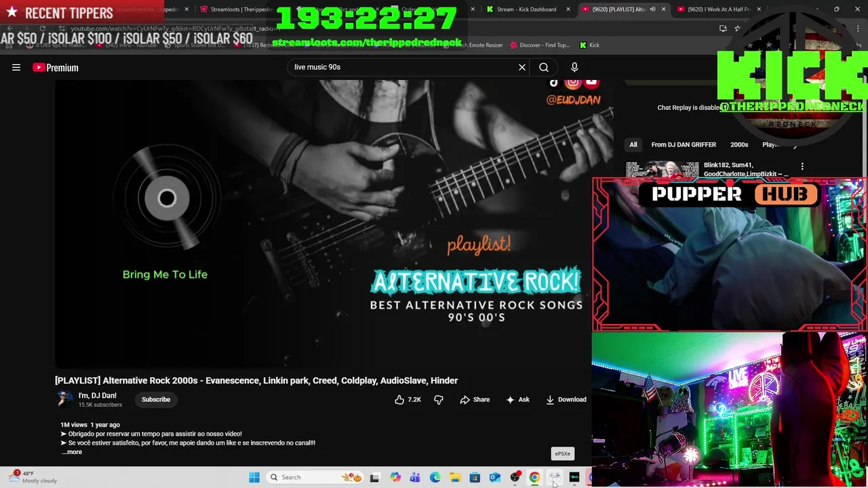Dislike the video with thumbs down
The height and width of the screenshot is (488, 868).
click(439, 399)
